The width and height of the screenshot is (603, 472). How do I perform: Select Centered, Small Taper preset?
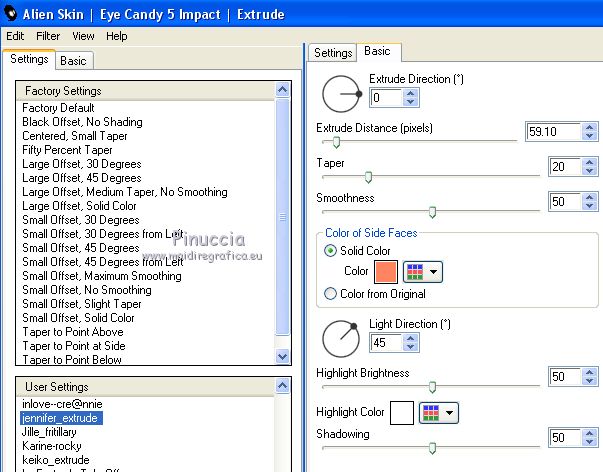tap(75, 136)
